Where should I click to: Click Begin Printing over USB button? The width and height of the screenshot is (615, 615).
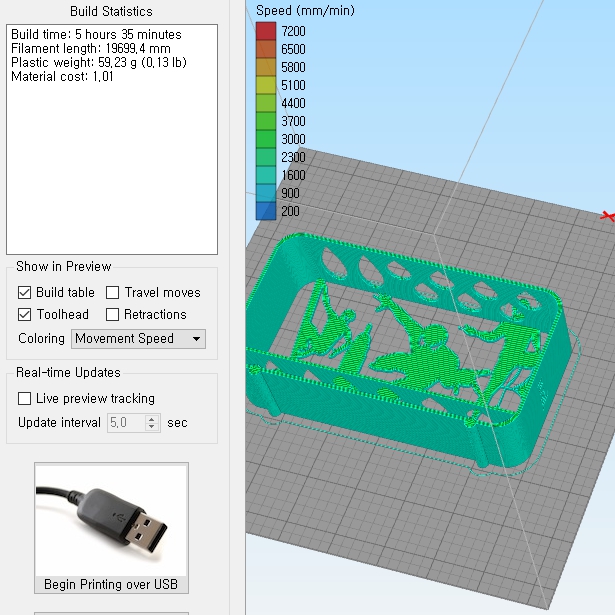111,528
